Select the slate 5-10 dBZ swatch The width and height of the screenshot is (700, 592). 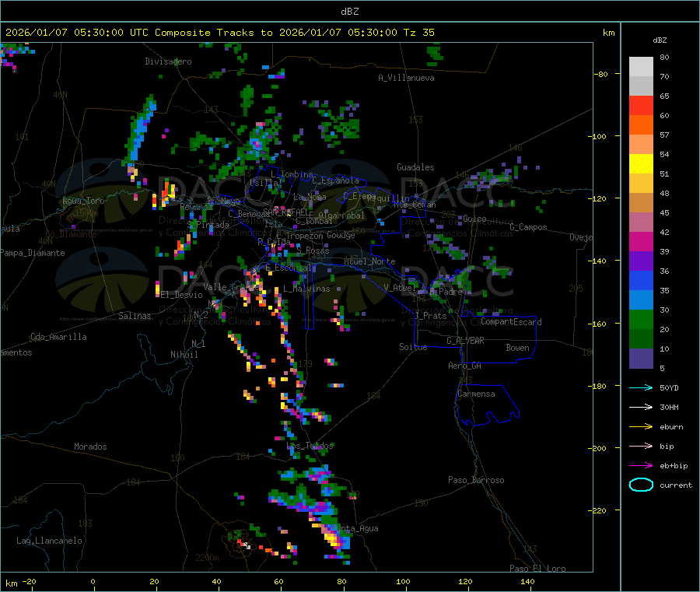coord(641,359)
